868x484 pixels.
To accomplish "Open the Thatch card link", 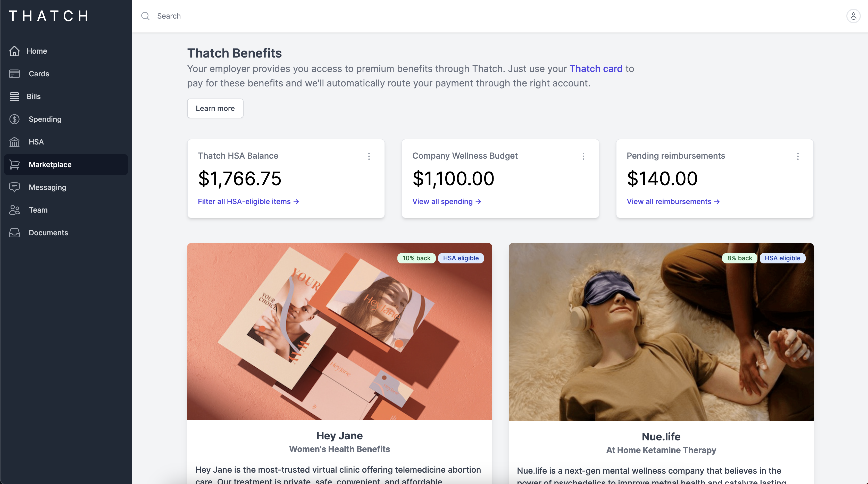I will click(x=596, y=69).
